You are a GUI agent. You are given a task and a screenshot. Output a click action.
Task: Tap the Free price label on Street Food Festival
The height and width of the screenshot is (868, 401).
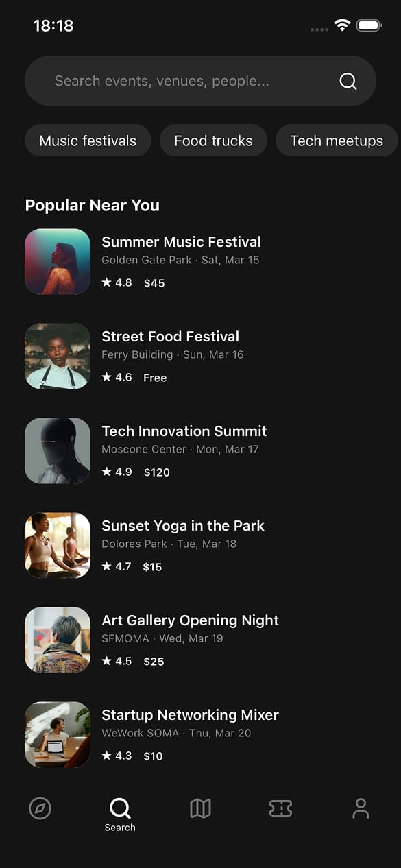coord(155,377)
